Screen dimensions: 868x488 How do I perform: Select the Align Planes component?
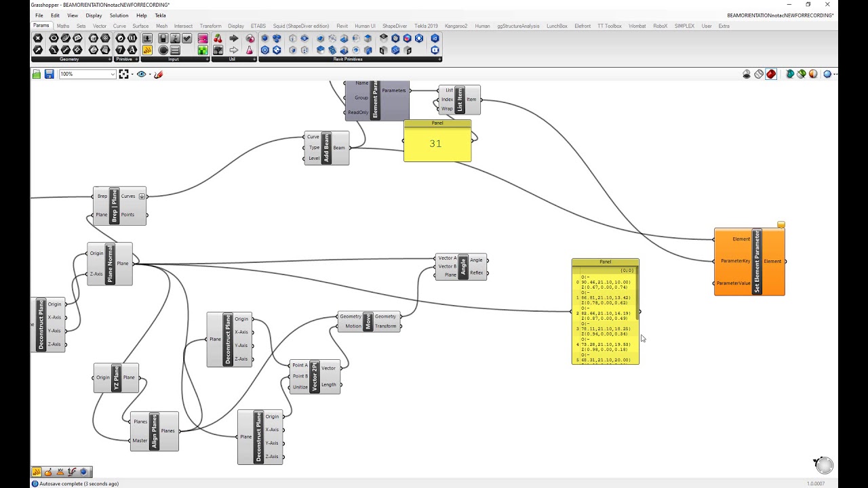(155, 431)
